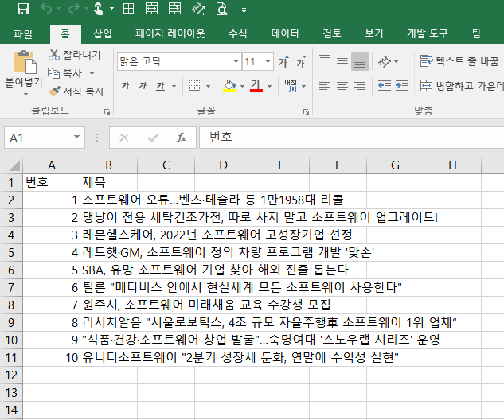Viewport: 504px width, 420px height.
Task: Click 복사 to copy selection
Action: click(x=65, y=73)
